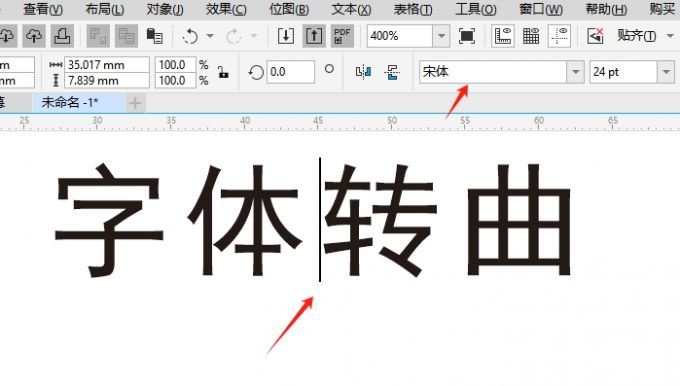Click the Redo arrow icon
680x386 pixels.
point(233,36)
